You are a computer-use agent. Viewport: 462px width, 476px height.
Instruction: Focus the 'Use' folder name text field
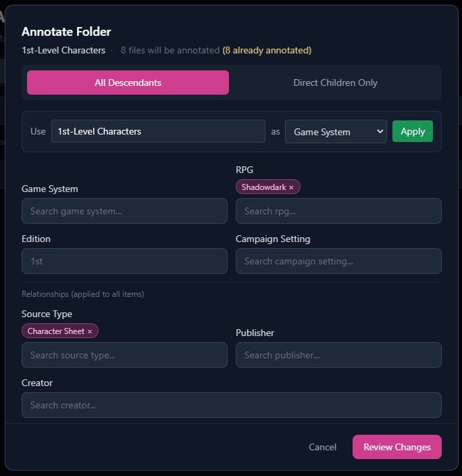[158, 131]
